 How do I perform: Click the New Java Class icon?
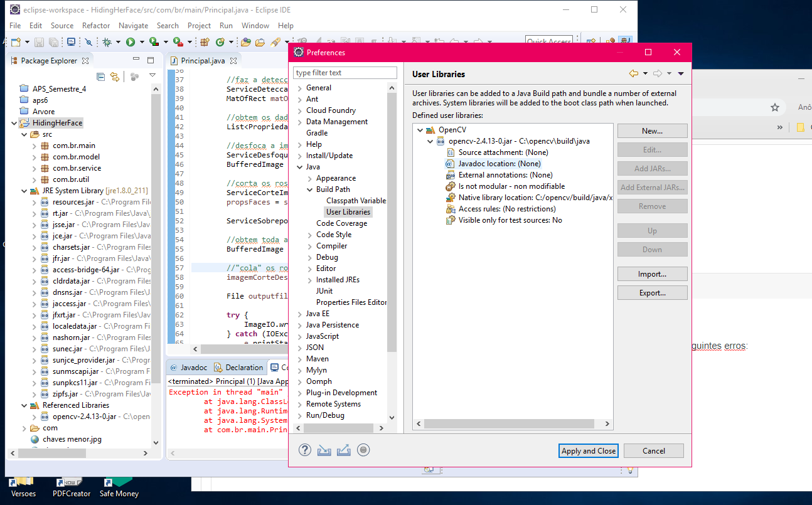[220, 42]
